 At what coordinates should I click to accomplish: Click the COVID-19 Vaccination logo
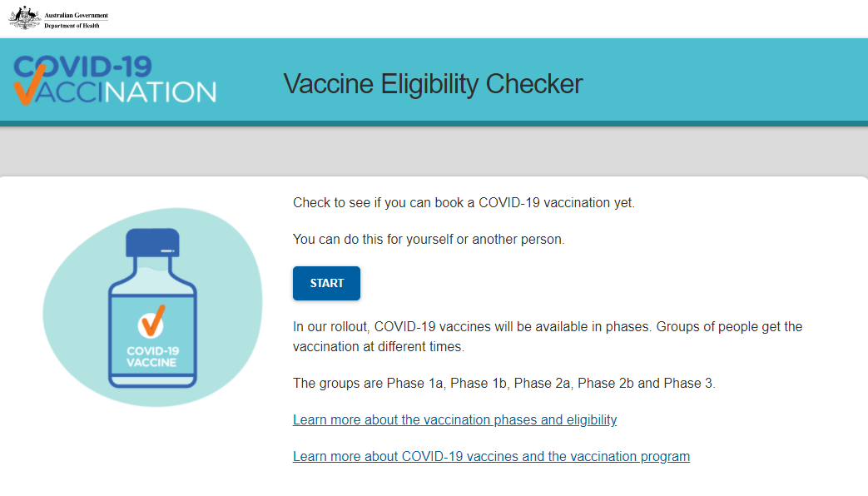tap(115, 80)
